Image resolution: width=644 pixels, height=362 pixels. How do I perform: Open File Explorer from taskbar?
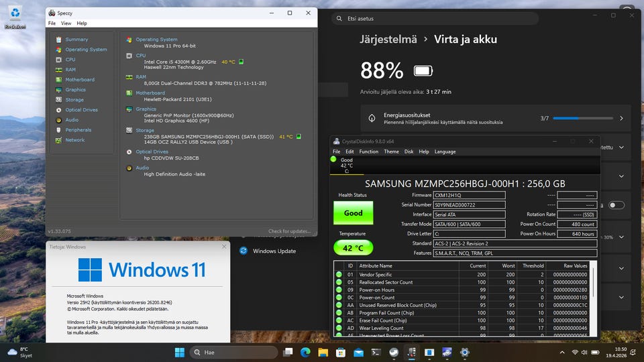click(323, 352)
